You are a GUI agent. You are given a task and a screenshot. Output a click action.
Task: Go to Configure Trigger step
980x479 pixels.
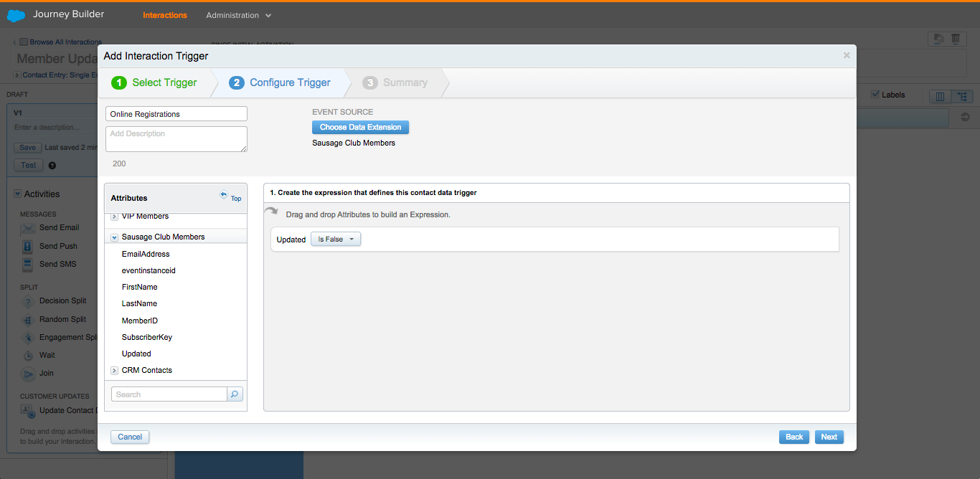pos(280,82)
